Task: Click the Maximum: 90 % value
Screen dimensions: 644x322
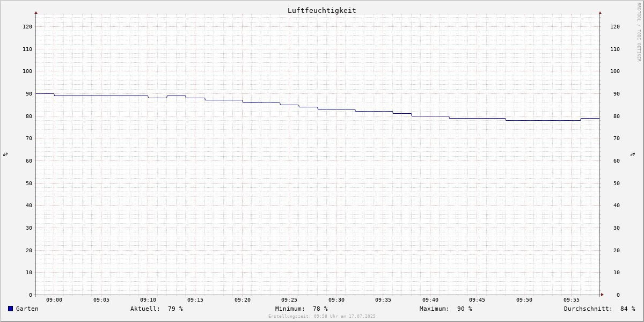Action: pos(446,309)
